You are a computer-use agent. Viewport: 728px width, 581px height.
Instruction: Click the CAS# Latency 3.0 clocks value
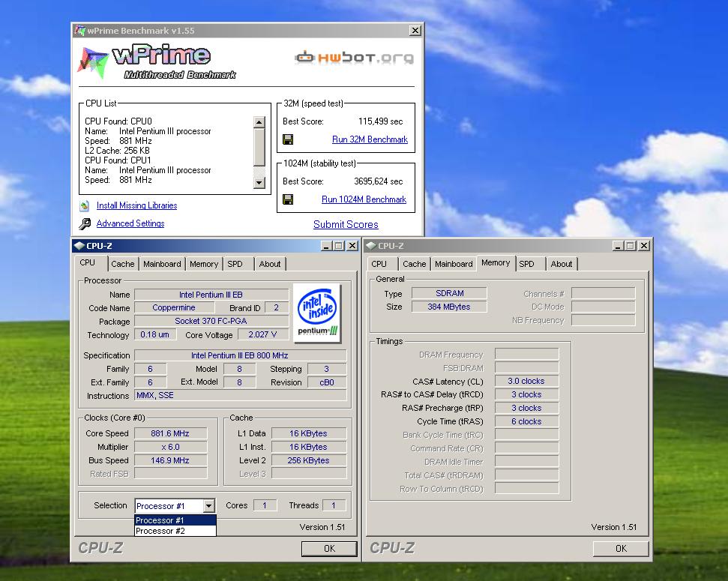pyautogui.click(x=526, y=381)
